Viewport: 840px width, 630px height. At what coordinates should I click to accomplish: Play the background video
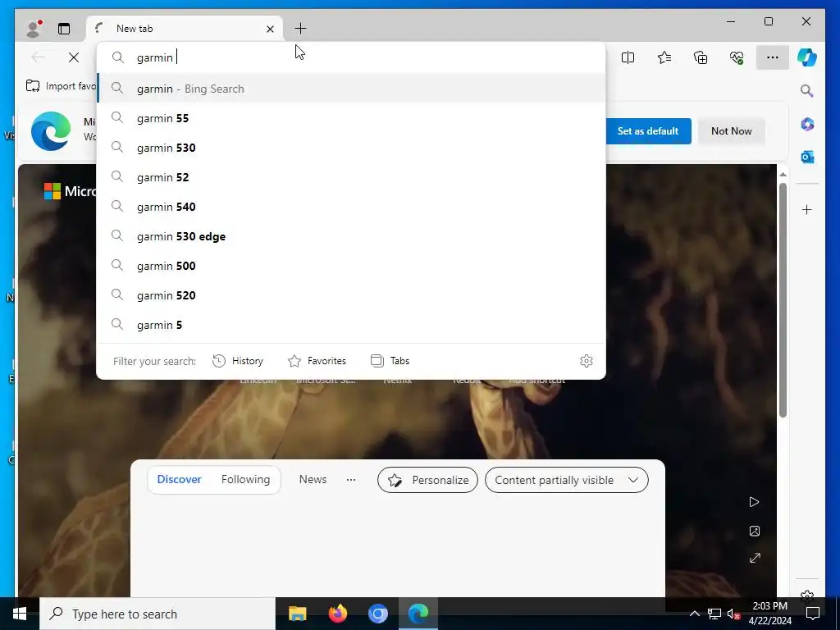[755, 502]
